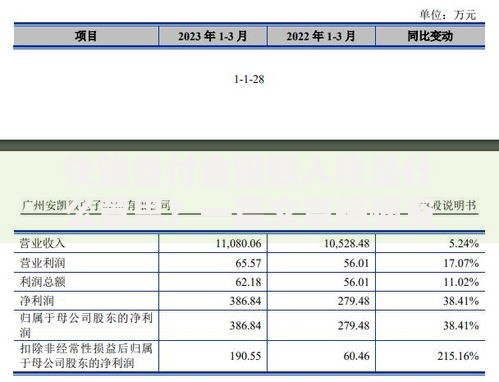499x382 pixels.
Task: Select the '归属于母公司股东的净利润' row label
Action: [86, 325]
